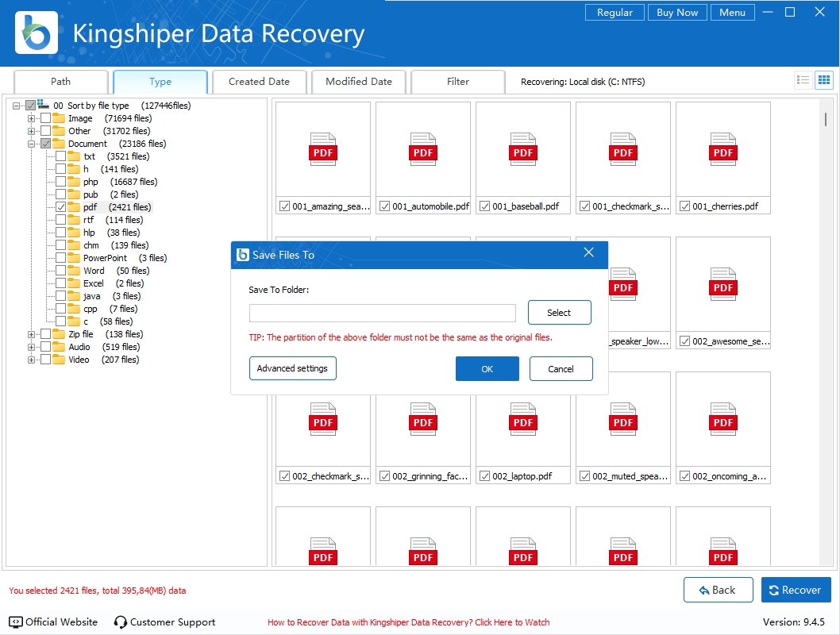Click the PowerPoint folder icon
The width and height of the screenshot is (840, 635).
[74, 258]
